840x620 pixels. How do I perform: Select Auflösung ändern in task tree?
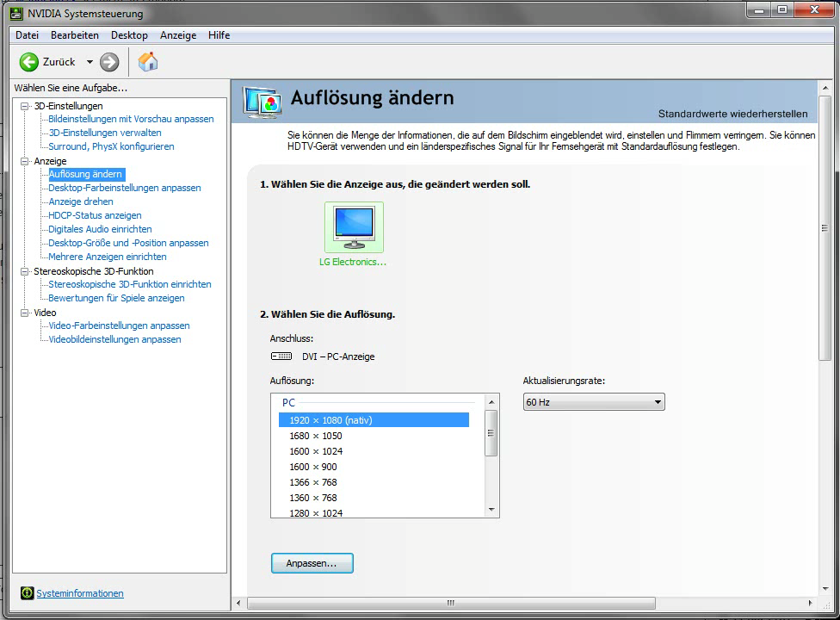pyautogui.click(x=85, y=174)
